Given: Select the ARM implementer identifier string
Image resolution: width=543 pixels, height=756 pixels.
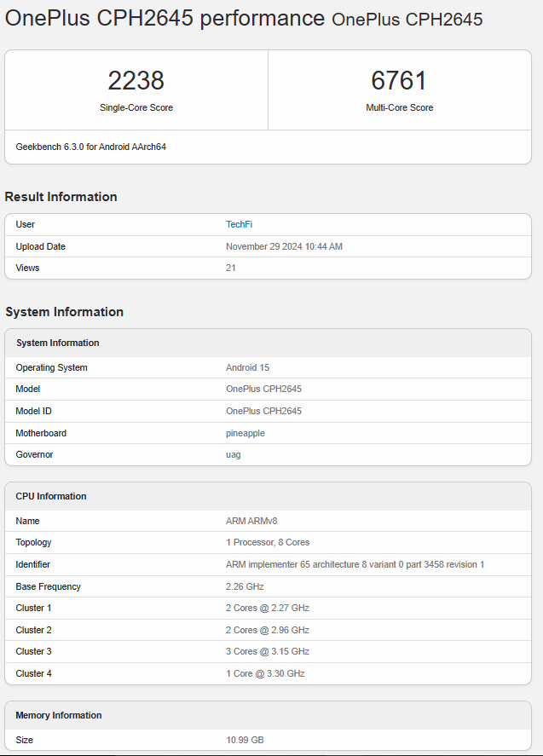Looking at the screenshot, I should [355, 564].
